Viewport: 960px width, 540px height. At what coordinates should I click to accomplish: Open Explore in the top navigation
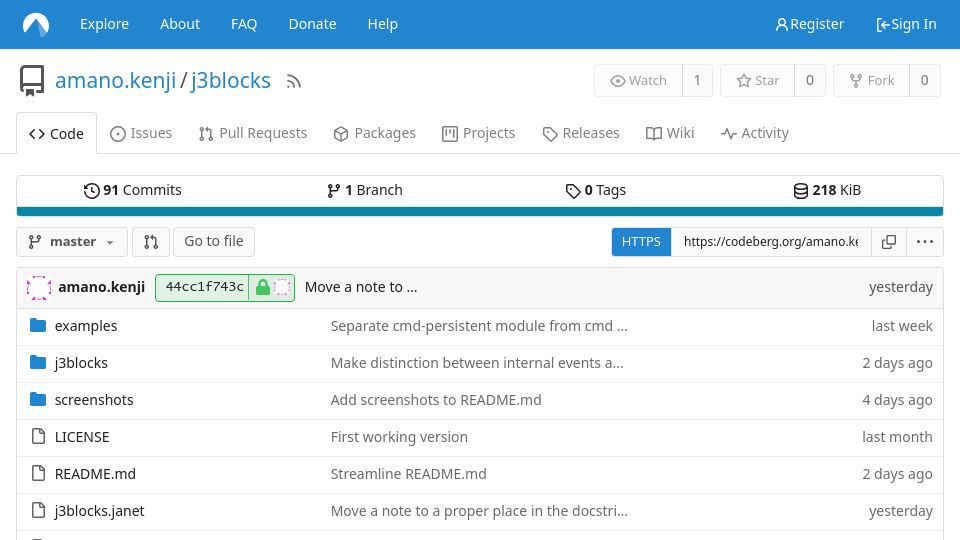pos(104,24)
